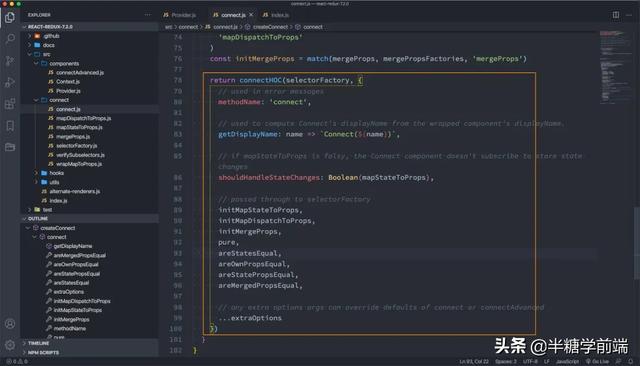640x366 pixels.
Task: Open Explorer more actions ellipsis
Action: [x=148, y=15]
